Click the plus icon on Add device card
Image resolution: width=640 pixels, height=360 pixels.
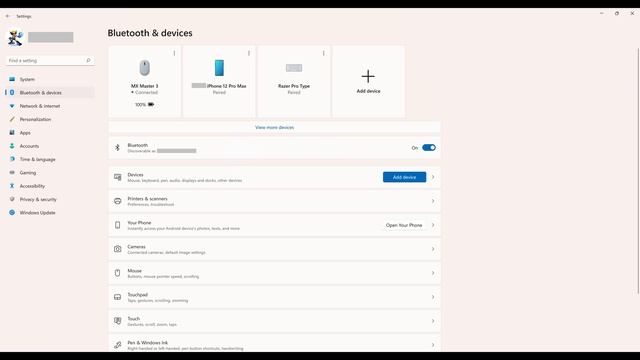click(368, 76)
